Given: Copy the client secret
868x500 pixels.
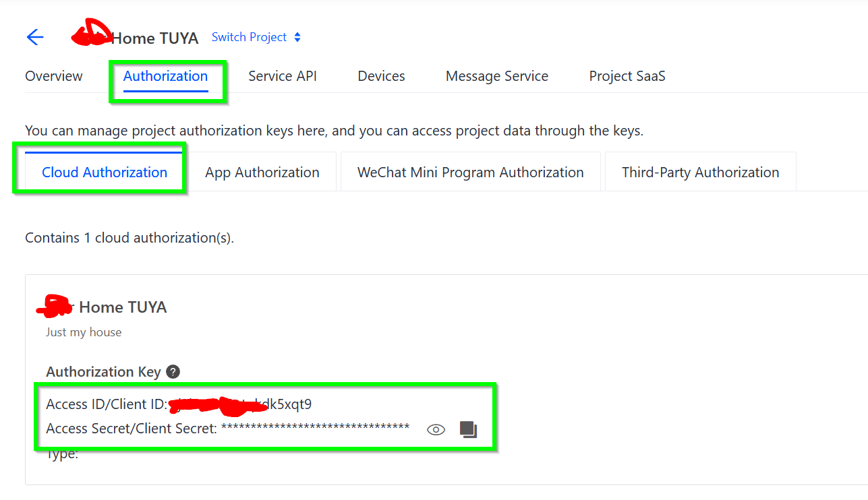Looking at the screenshot, I should click(x=468, y=429).
